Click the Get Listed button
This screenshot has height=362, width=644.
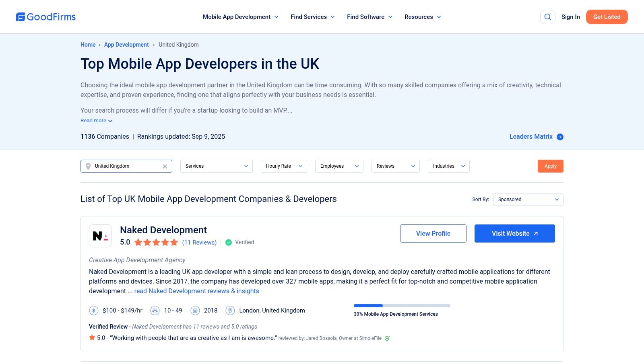[x=607, y=17]
